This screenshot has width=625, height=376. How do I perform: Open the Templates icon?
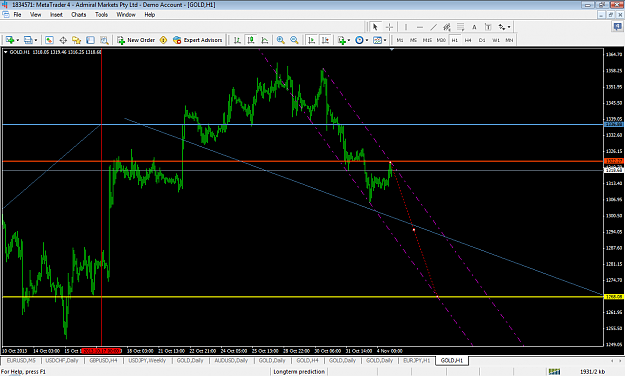click(377, 40)
